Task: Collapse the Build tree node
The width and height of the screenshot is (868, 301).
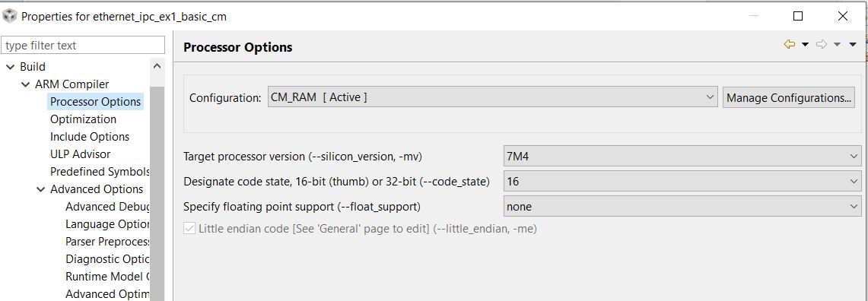Action: (10, 67)
